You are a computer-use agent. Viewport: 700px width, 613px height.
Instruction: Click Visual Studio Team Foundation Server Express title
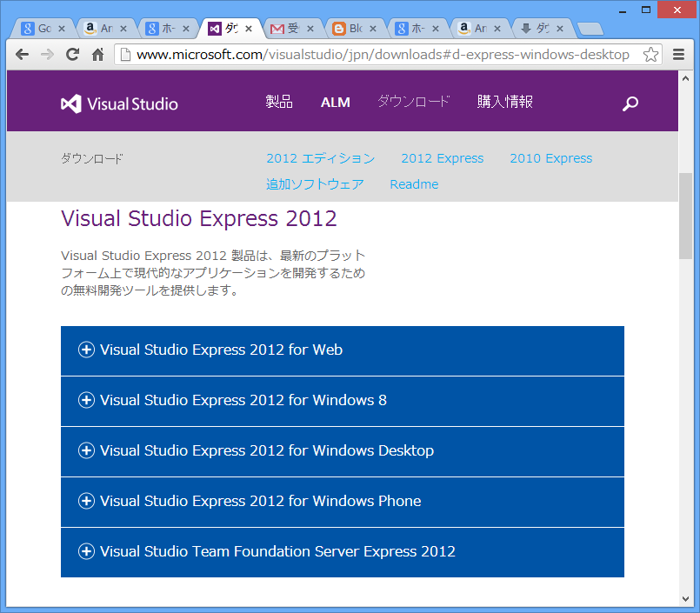click(277, 551)
